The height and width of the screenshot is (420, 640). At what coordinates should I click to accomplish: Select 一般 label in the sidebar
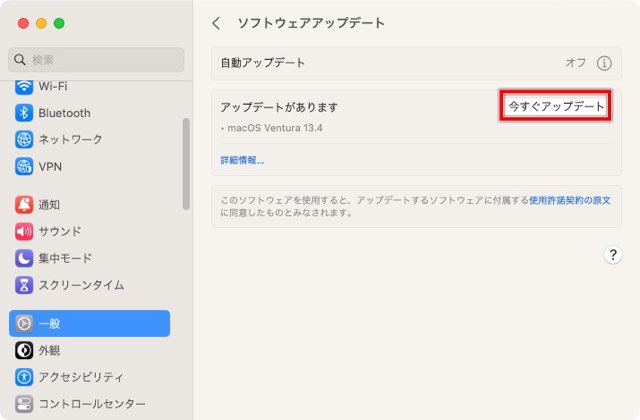[x=49, y=323]
